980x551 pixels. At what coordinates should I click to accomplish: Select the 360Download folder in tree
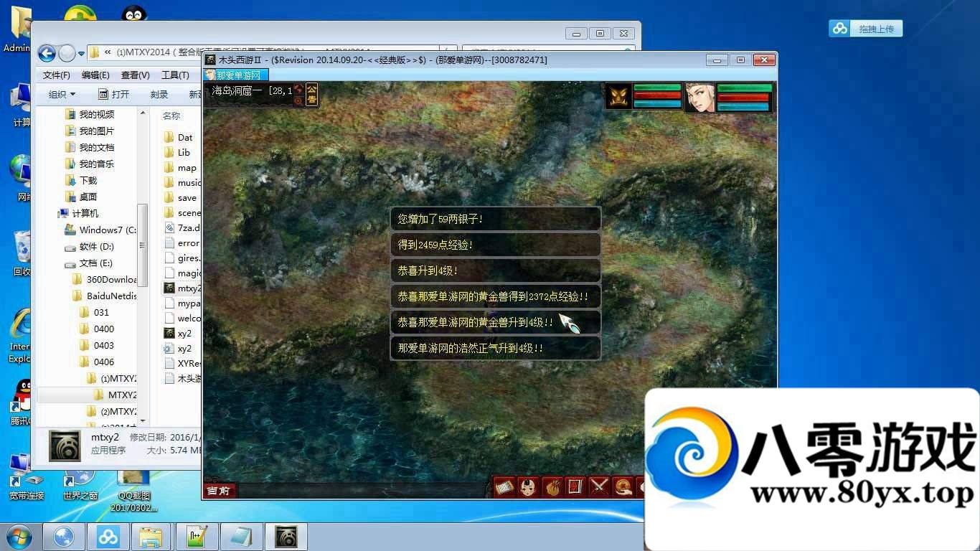tap(105, 279)
